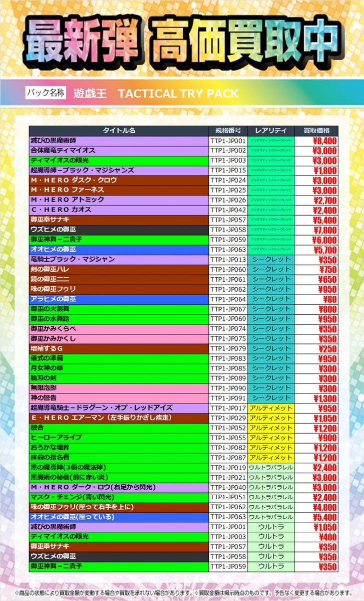Click the TACTICAL TRY PACK pack name
This screenshot has width=364, height=601.
(178, 93)
